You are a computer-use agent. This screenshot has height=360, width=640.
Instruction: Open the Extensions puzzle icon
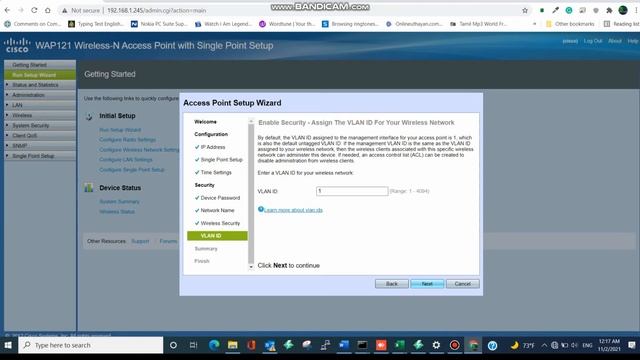[x=609, y=11]
